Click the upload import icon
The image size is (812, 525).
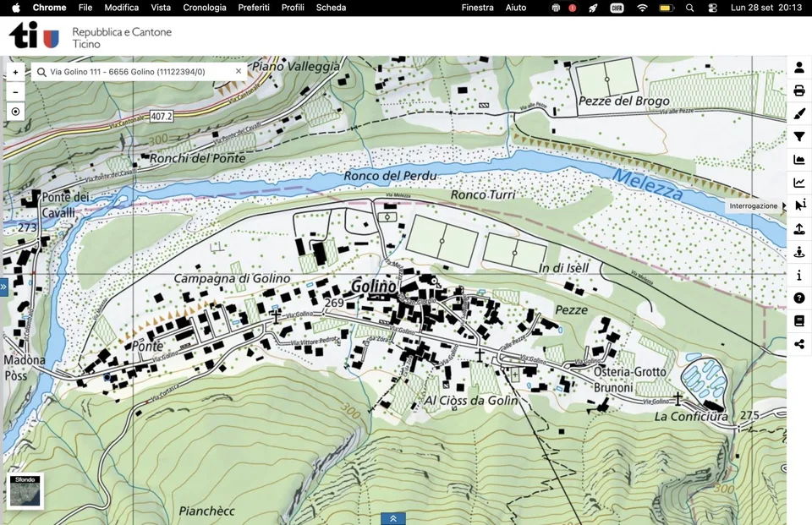click(x=799, y=229)
